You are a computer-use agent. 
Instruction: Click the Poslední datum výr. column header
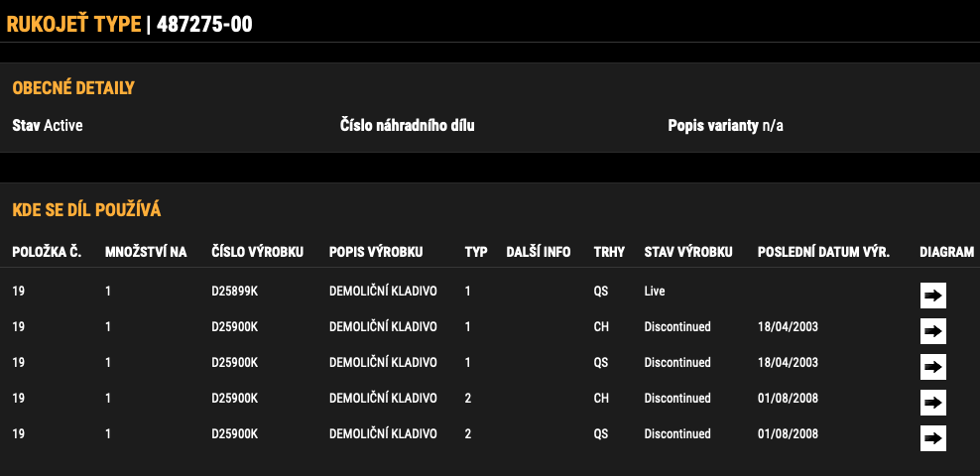click(823, 252)
